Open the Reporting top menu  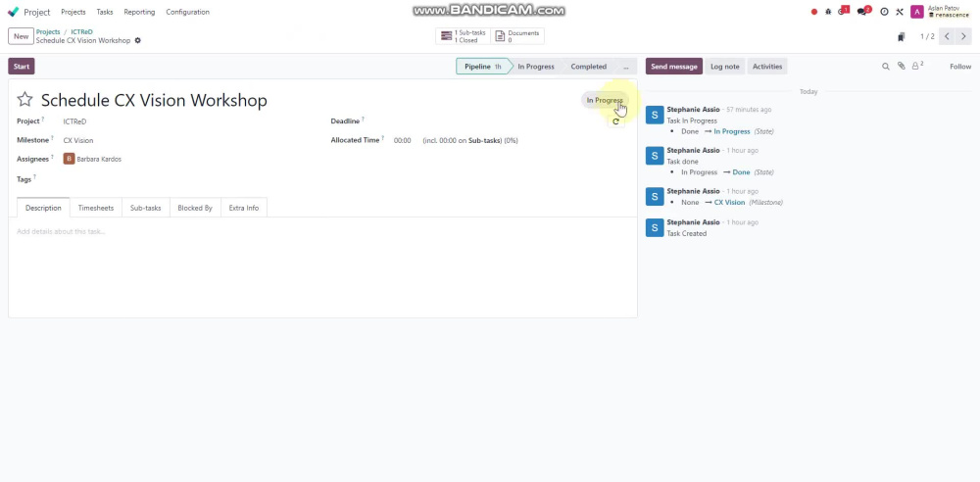point(139,12)
